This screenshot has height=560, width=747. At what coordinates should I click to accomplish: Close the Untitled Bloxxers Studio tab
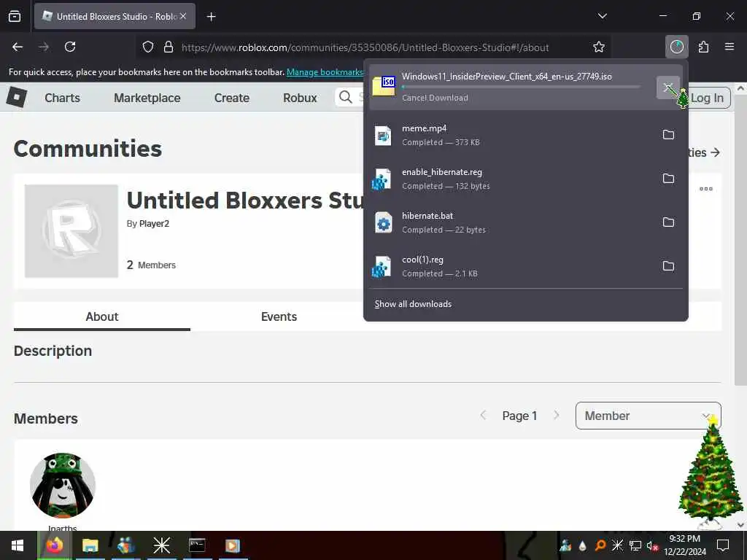point(183,16)
